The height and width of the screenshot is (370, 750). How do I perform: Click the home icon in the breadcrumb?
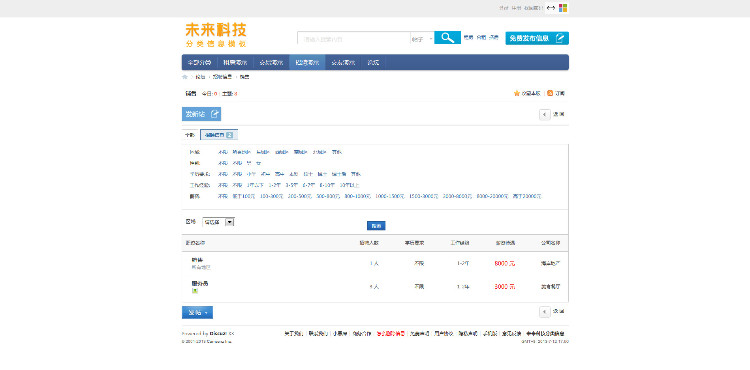click(185, 77)
